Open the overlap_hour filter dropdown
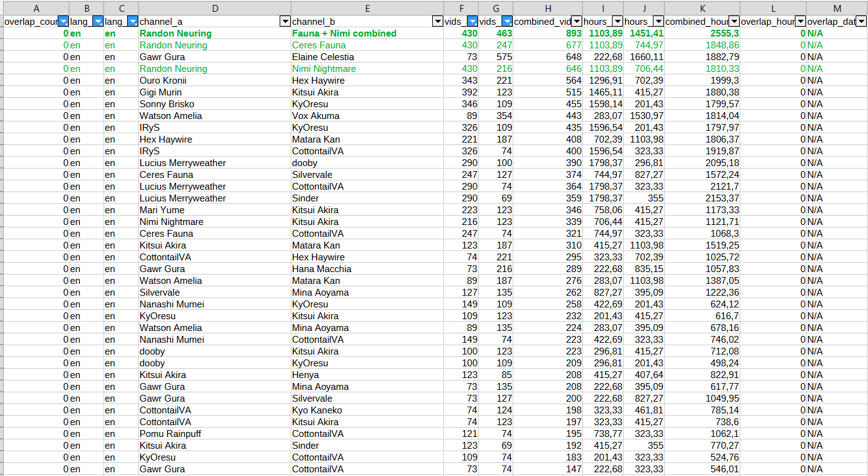868x476 pixels. 800,22
